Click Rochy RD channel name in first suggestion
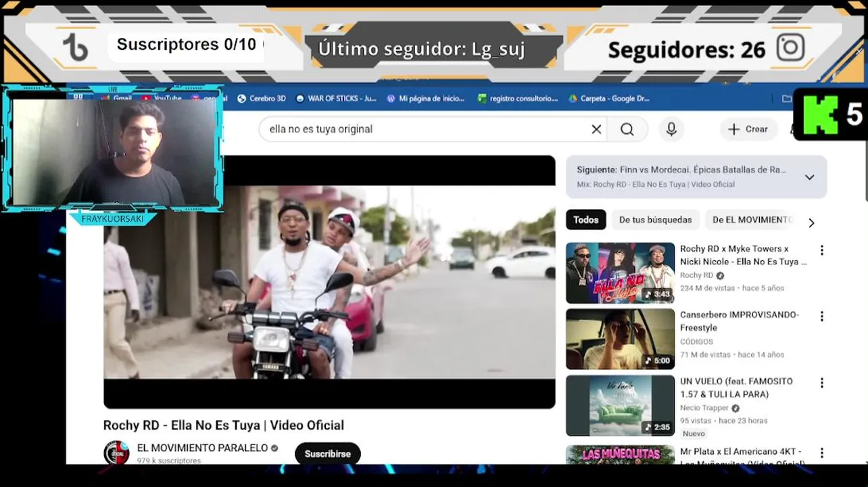868x487 pixels. tap(696, 275)
